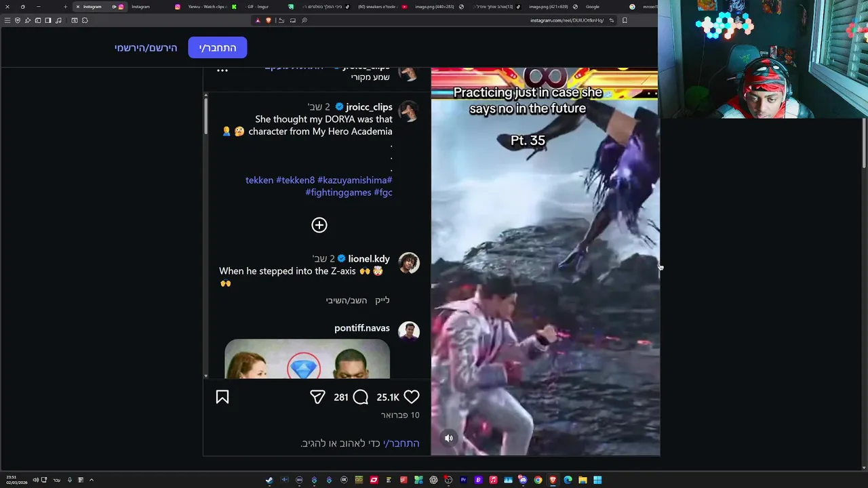Open Steam from the taskbar
The height and width of the screenshot is (488, 868).
coord(269,480)
